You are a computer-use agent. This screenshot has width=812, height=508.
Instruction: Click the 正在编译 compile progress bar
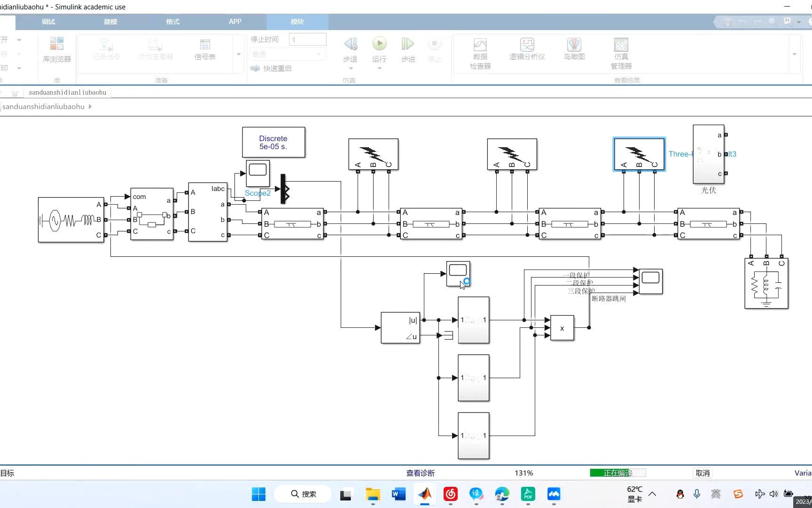(618, 473)
